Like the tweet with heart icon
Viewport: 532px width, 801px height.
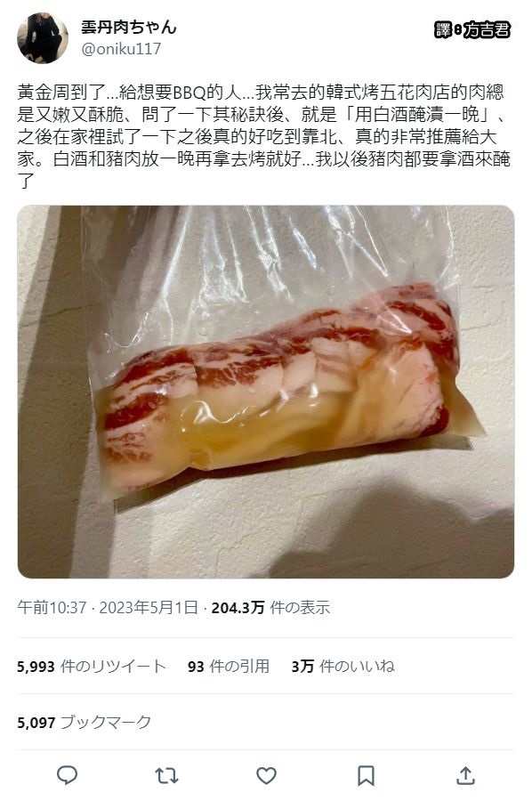266,776
